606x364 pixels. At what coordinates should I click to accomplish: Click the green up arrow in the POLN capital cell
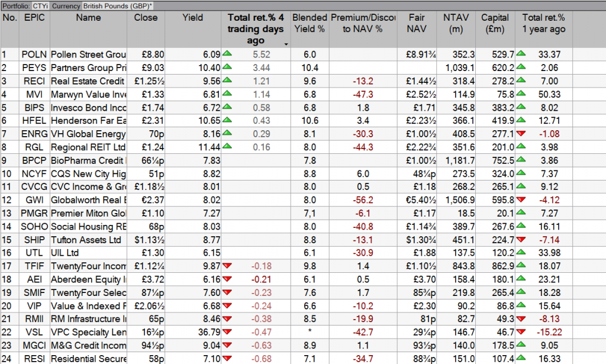point(521,54)
